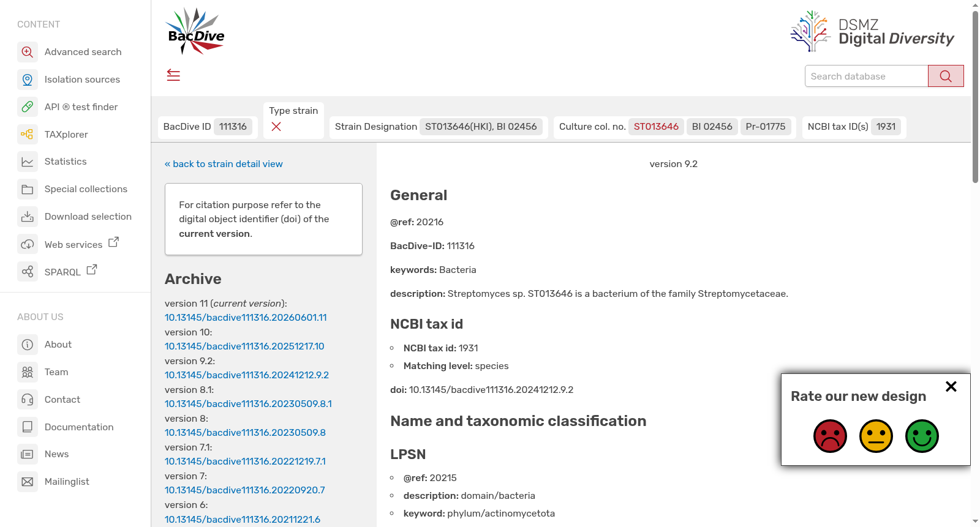Open Advanced search menu item
The height and width of the screenshot is (527, 980).
[x=83, y=52]
